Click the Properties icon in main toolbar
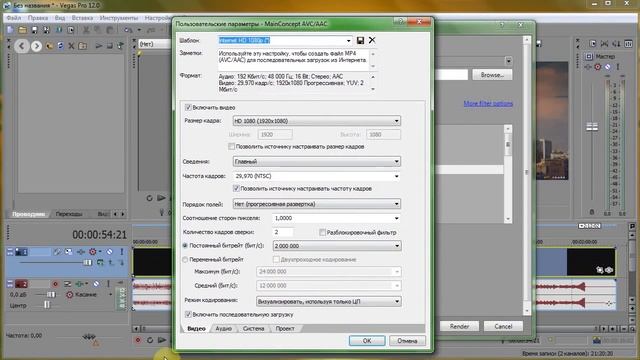640x360 pixels. click(x=71, y=30)
